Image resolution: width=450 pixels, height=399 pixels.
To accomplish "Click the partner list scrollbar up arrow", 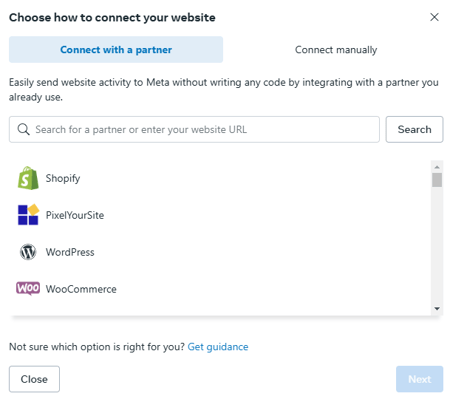I will click(437, 167).
